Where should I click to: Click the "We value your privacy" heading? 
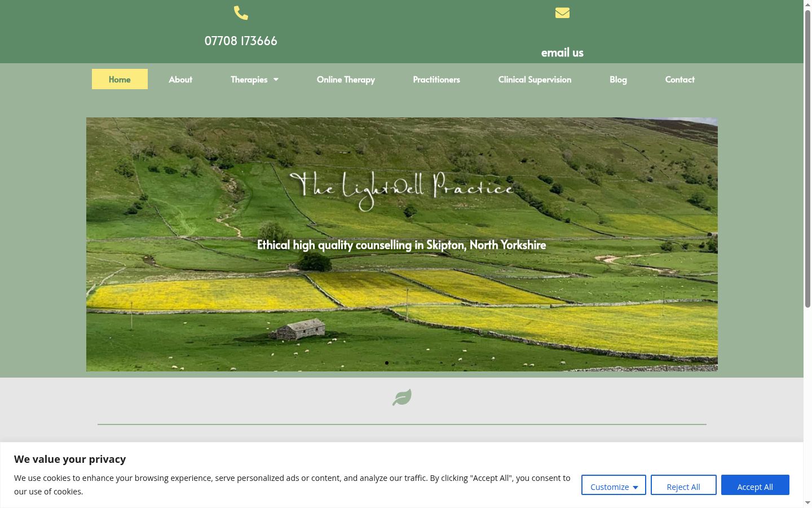(x=70, y=459)
